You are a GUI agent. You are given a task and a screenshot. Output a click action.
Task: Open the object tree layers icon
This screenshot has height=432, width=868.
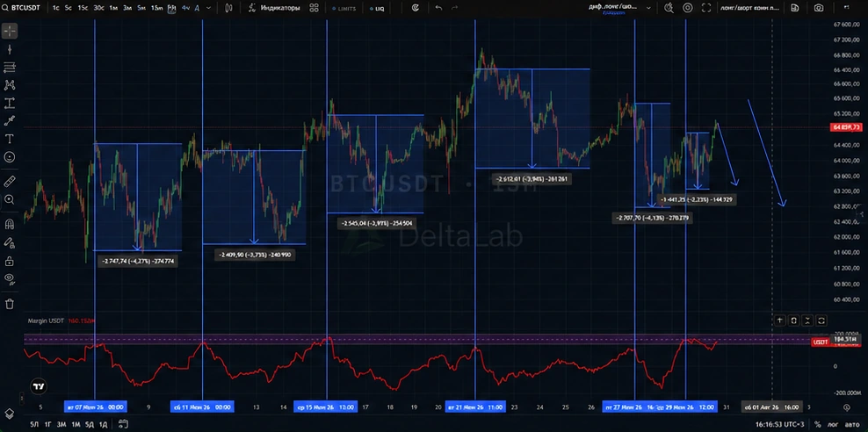pos(10,414)
